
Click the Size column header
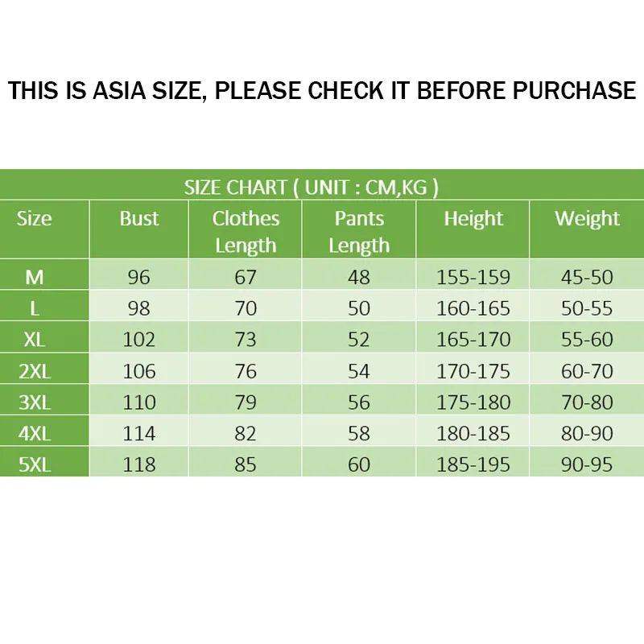point(34,219)
